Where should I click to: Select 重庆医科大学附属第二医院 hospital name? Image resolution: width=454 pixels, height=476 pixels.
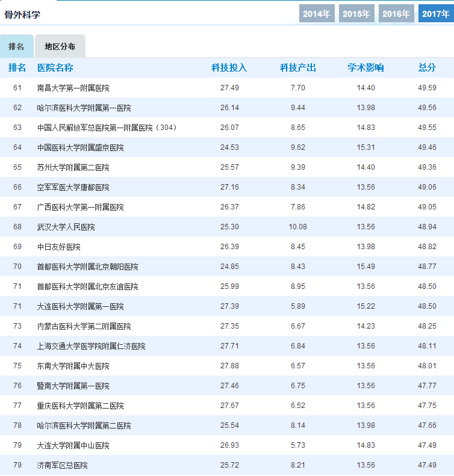pyautogui.click(x=80, y=406)
